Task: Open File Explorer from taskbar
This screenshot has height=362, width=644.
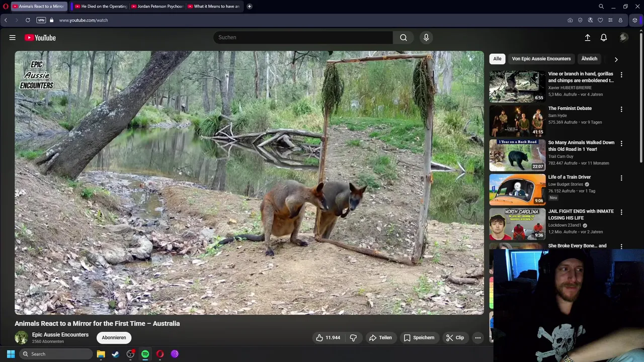Action: point(101,354)
